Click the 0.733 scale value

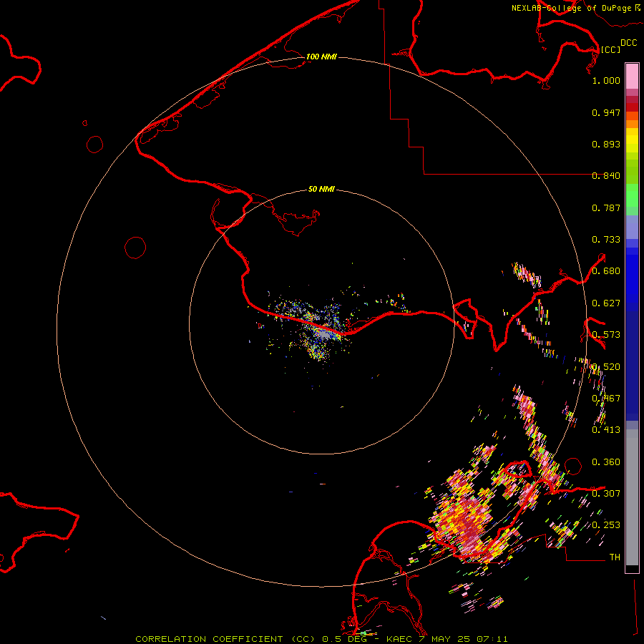pos(606,240)
